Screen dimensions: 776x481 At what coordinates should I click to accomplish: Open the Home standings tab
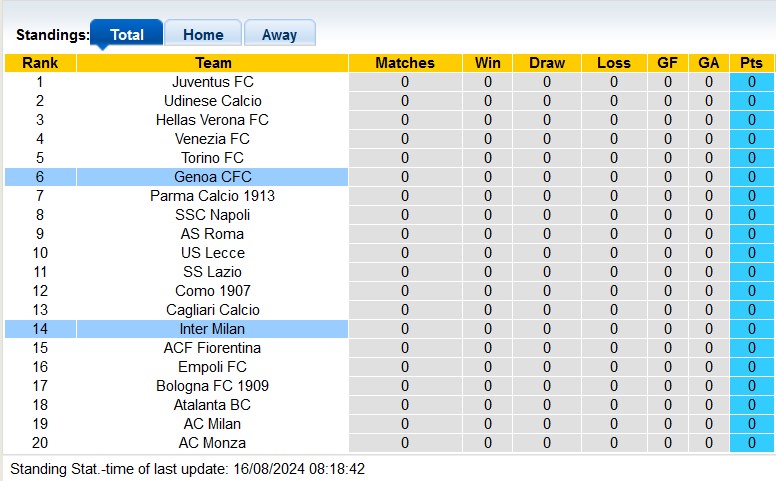[x=203, y=35]
